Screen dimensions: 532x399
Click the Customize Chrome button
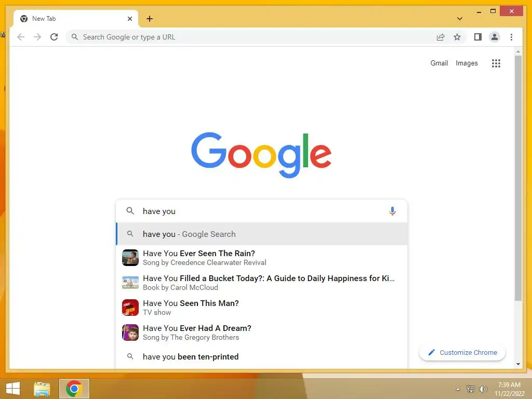pyautogui.click(x=462, y=353)
